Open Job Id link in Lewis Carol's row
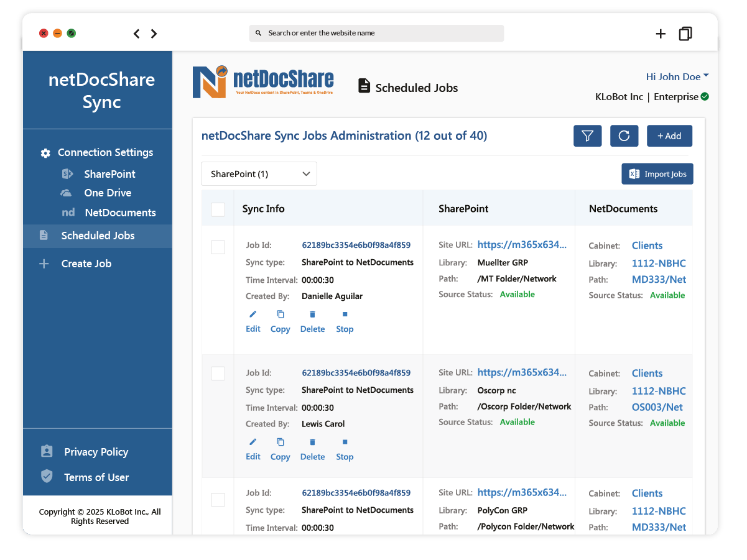Image resolution: width=747 pixels, height=560 pixels. [356, 374]
